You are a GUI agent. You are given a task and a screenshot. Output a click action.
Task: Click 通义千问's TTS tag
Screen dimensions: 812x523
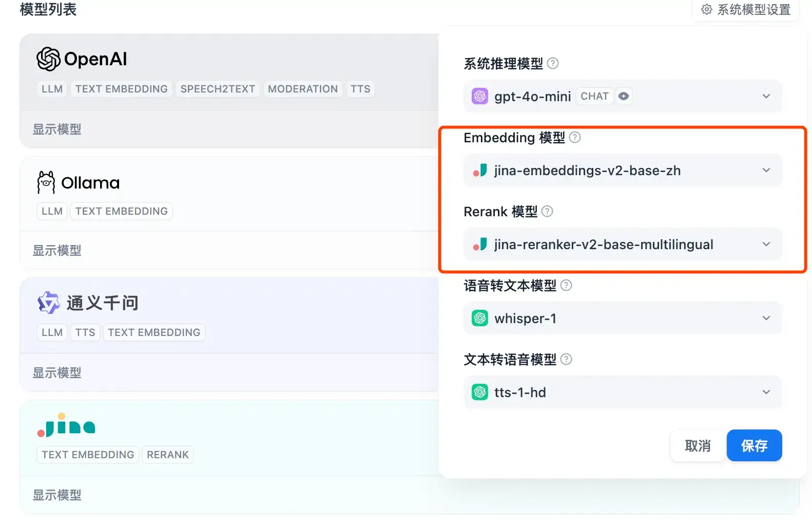[85, 332]
